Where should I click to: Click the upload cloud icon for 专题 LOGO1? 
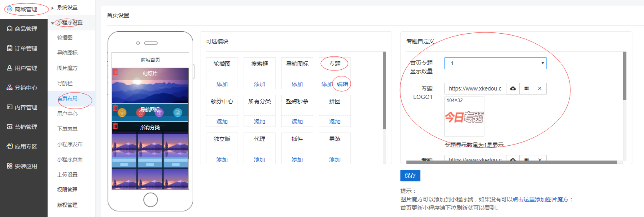(513, 88)
